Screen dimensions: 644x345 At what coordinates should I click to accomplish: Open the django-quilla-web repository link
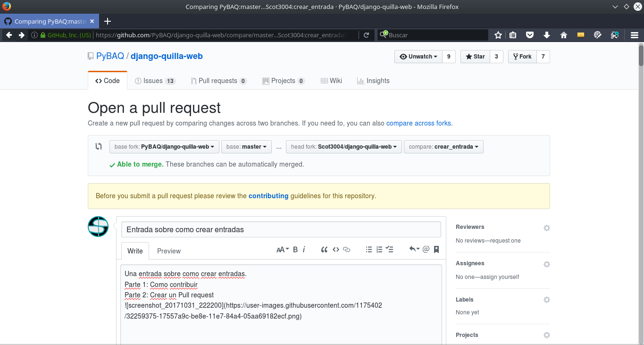(167, 56)
